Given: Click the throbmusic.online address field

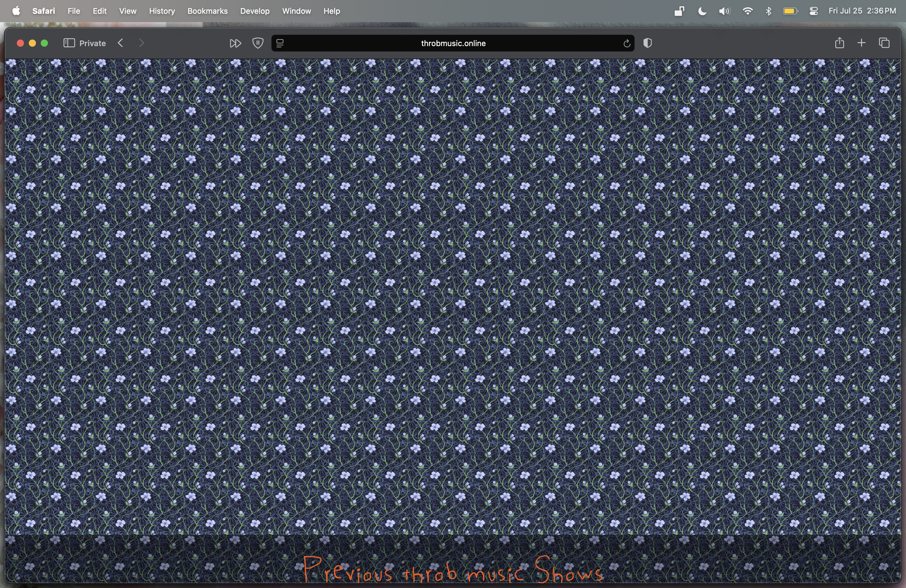Looking at the screenshot, I should [x=453, y=43].
